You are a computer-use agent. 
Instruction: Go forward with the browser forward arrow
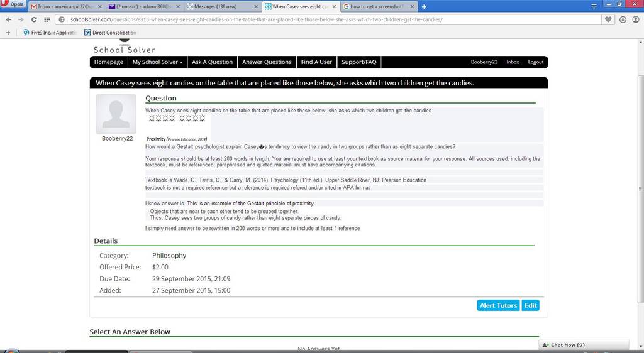(21, 19)
